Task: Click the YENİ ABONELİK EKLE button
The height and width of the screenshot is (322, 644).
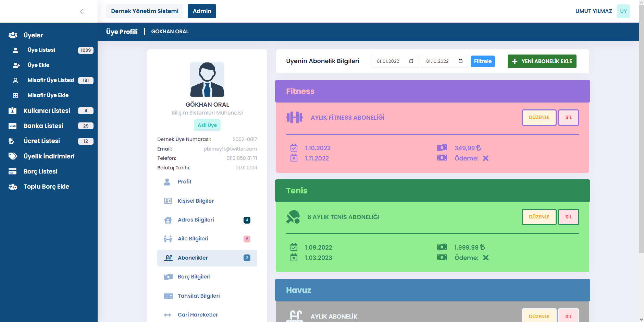Action: click(542, 61)
